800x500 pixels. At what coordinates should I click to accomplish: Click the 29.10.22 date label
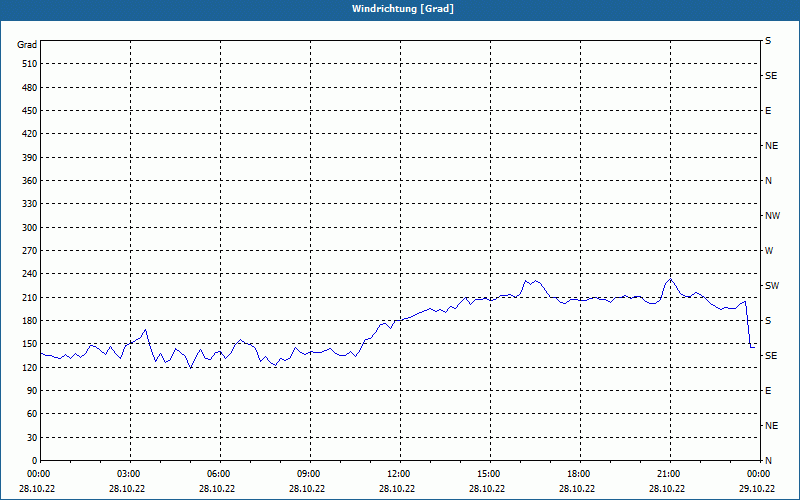757,488
